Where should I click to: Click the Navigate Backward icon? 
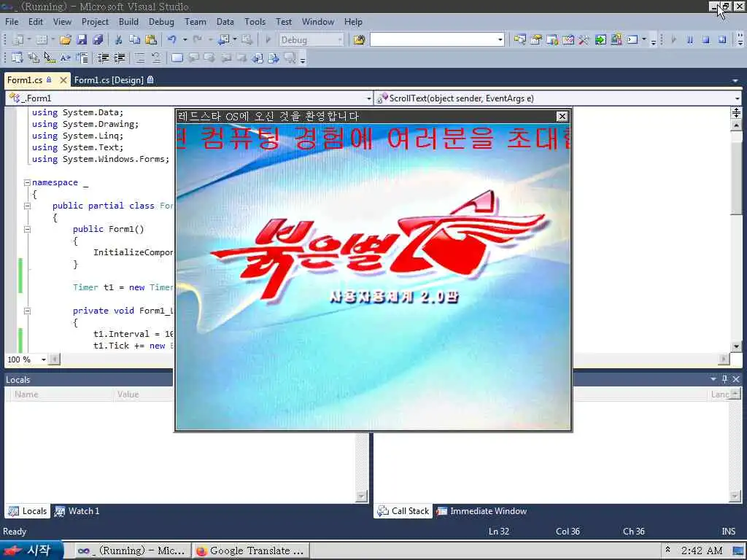click(x=224, y=40)
